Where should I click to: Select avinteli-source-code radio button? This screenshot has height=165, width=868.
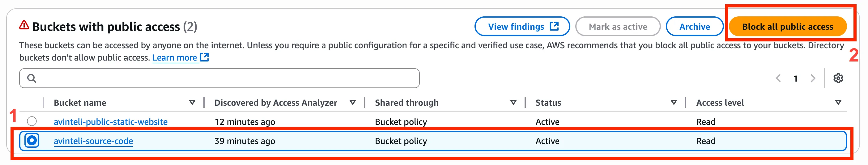coord(32,140)
